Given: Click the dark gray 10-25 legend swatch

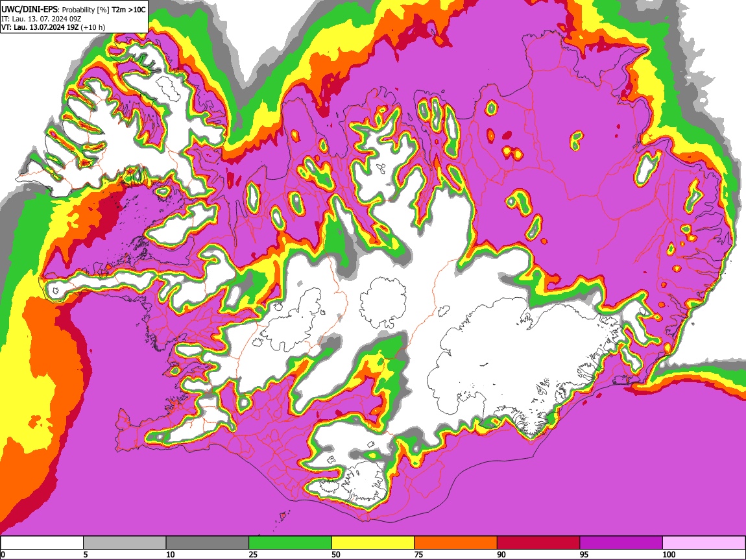Looking at the screenshot, I should tap(208, 542).
